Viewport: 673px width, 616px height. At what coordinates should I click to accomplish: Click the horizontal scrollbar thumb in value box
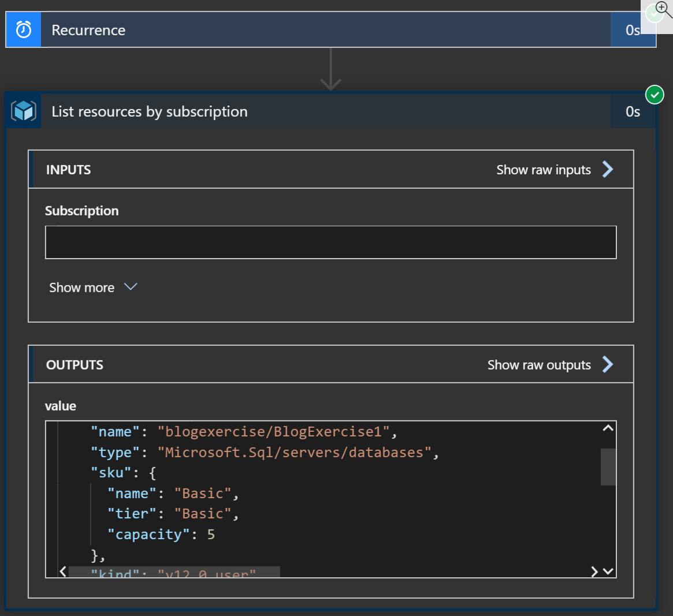[x=174, y=572]
